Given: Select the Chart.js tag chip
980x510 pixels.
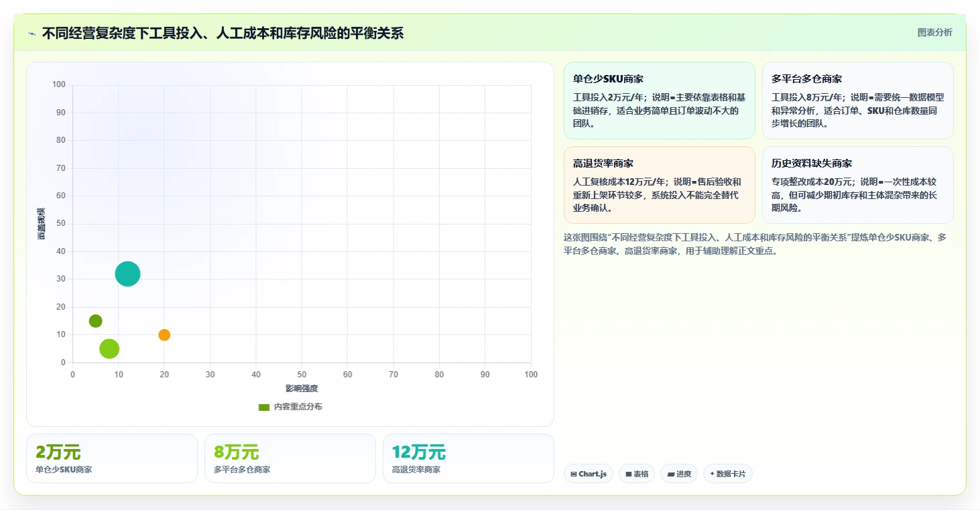Looking at the screenshot, I should (x=589, y=474).
